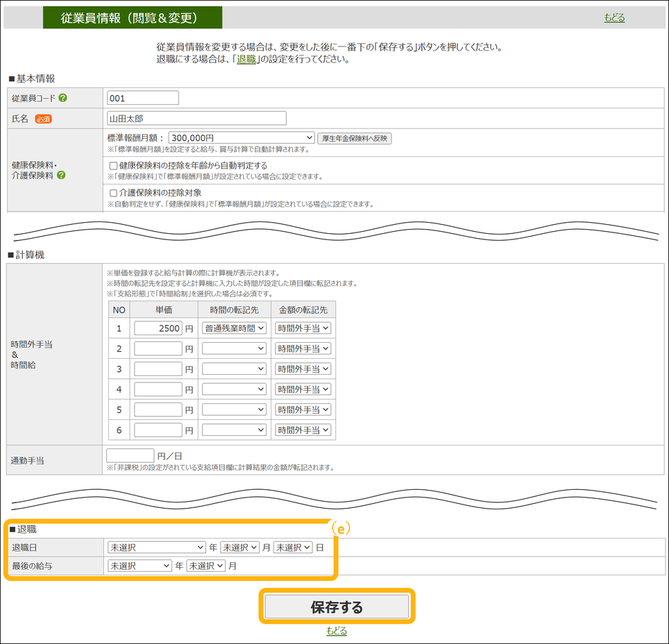Viewport: 669px width, 644px height.
Task: Click 従業員コード input field with 001
Action: tap(143, 98)
